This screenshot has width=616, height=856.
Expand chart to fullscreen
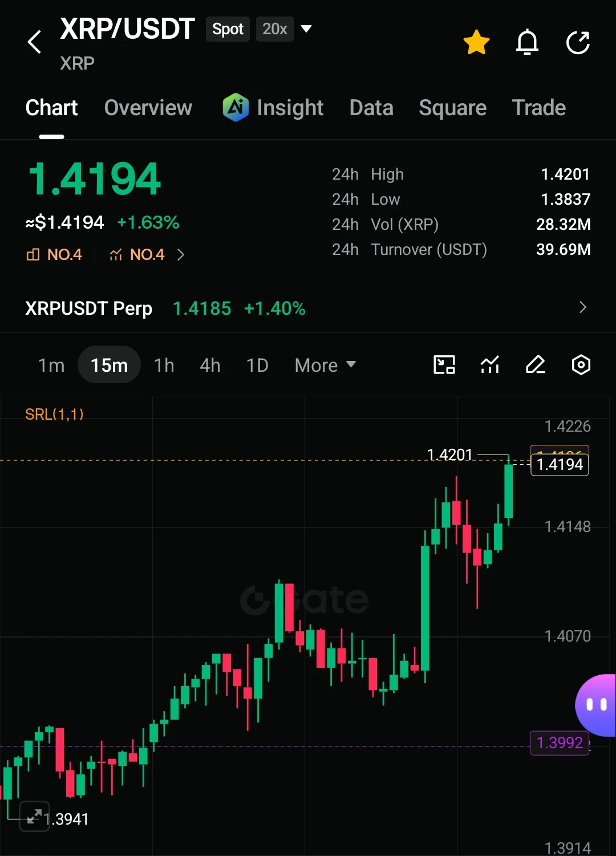[x=34, y=816]
